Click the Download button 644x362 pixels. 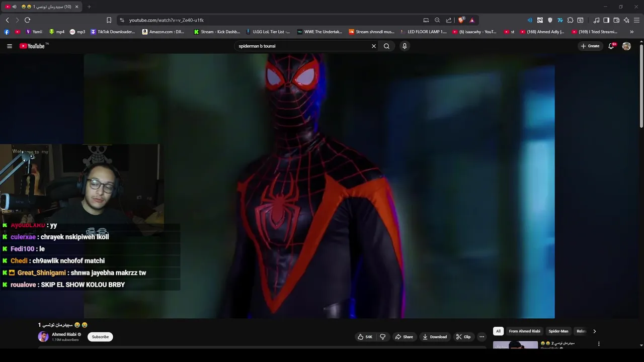pyautogui.click(x=435, y=337)
